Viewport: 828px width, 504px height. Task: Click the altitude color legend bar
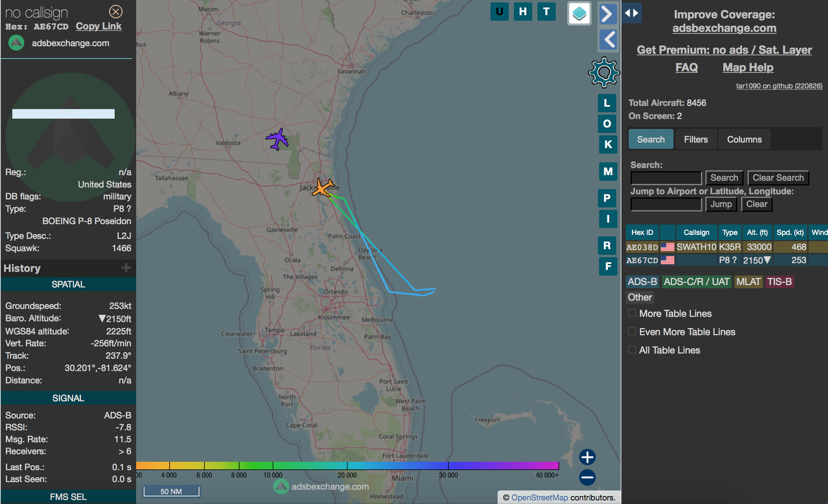(x=348, y=465)
